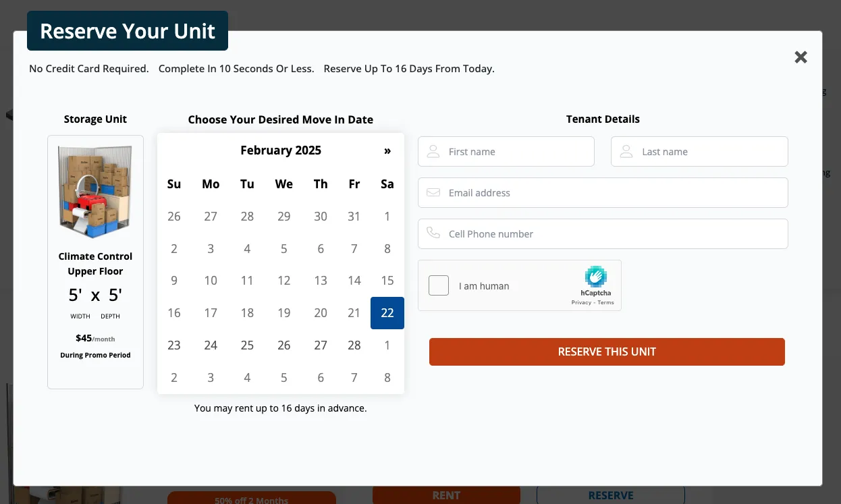The width and height of the screenshot is (841, 504).
Task: Select February 21 in the calendar
Action: point(354,313)
